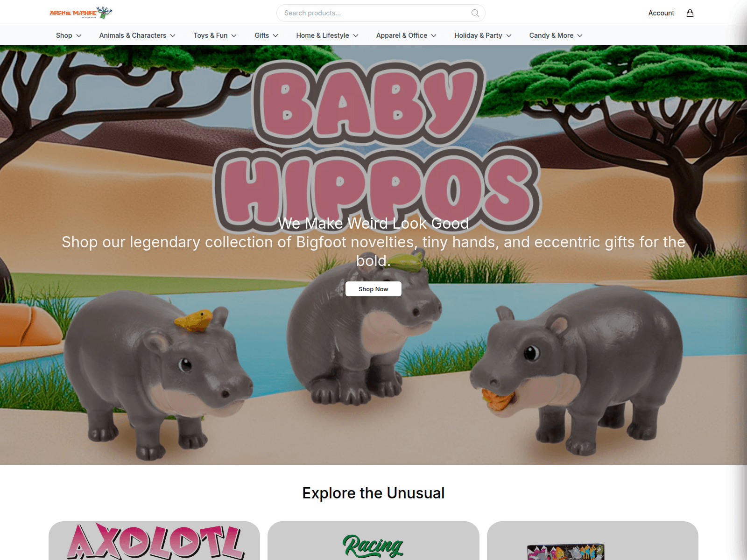
Task: Click the Baby Hippos hero banner title
Action: point(376,146)
